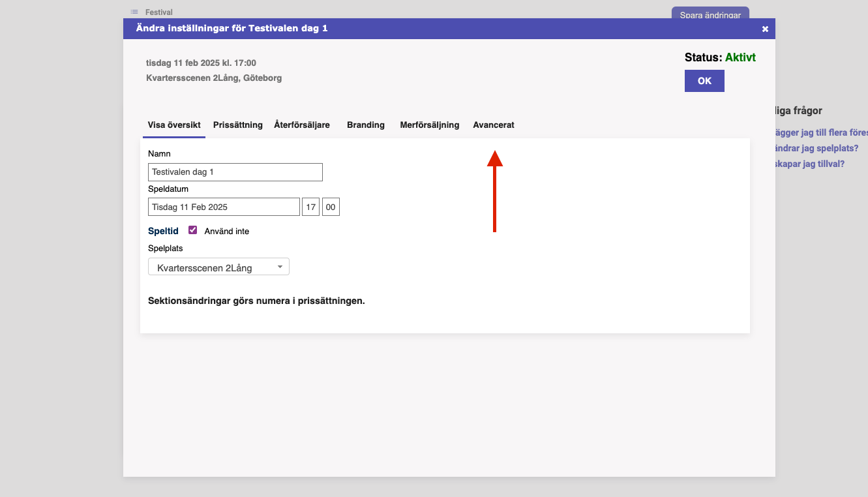This screenshot has height=497, width=868.
Task: Click the hour field showing 17
Action: coord(310,207)
